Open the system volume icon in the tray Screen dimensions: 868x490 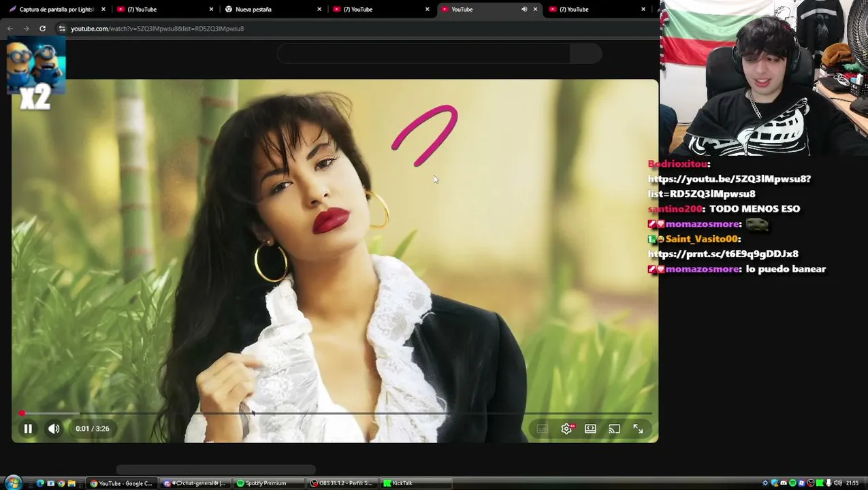click(837, 483)
